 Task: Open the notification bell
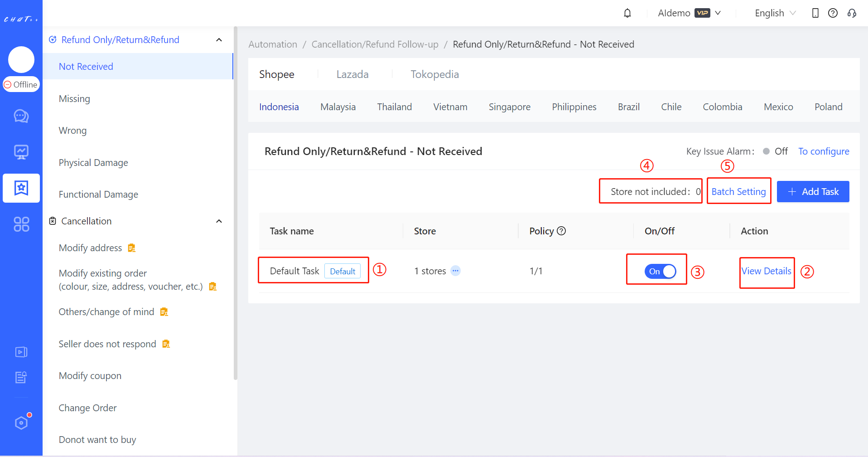pos(627,13)
